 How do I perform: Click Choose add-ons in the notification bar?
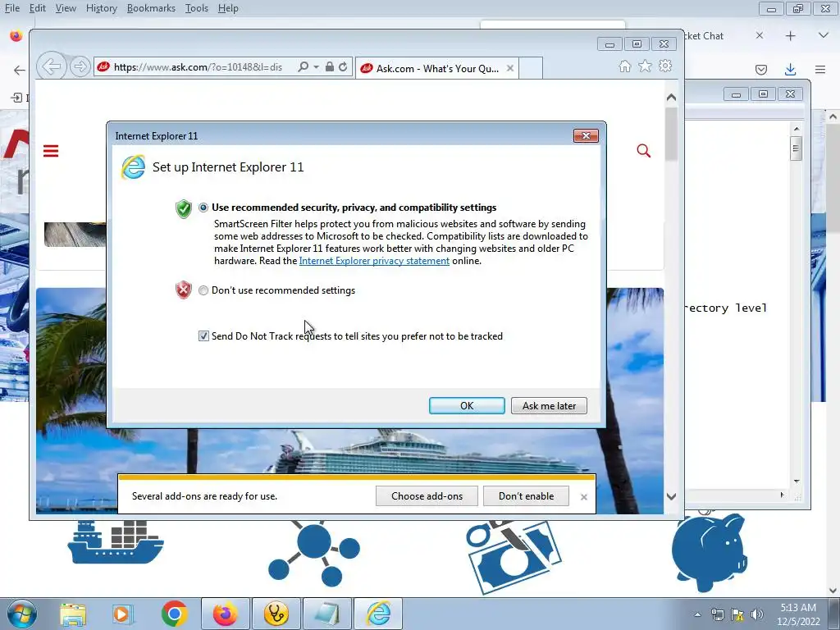pyautogui.click(x=427, y=496)
